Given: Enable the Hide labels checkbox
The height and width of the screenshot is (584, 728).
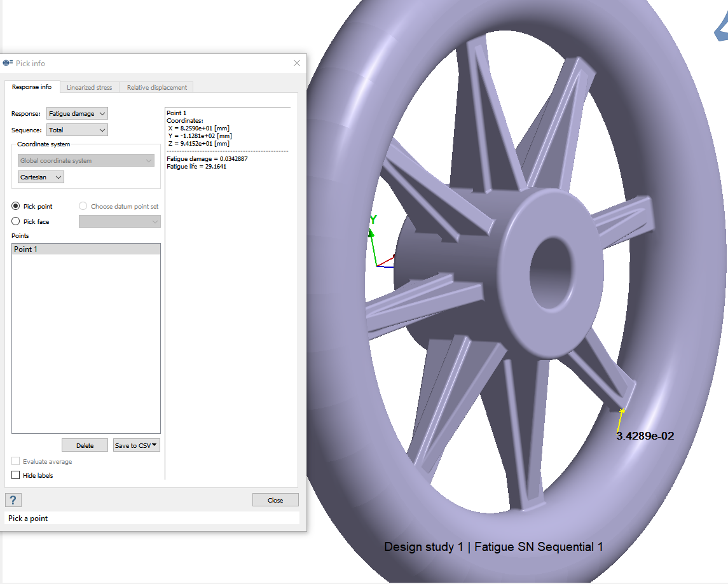Looking at the screenshot, I should (16, 475).
